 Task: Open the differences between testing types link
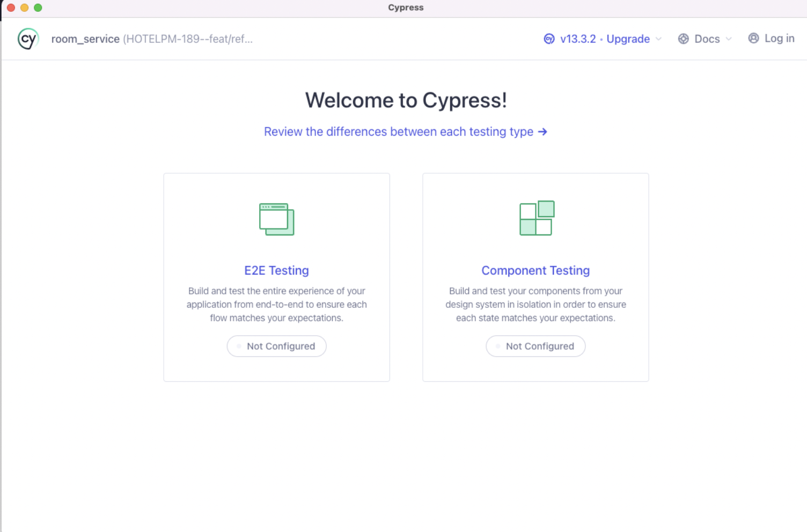click(x=405, y=131)
